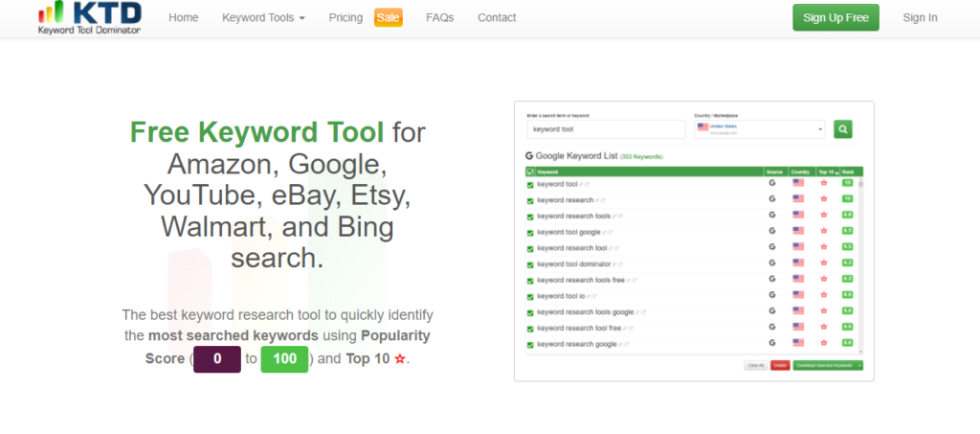Click the Country column header
The image size is (980, 434).
pyautogui.click(x=800, y=171)
